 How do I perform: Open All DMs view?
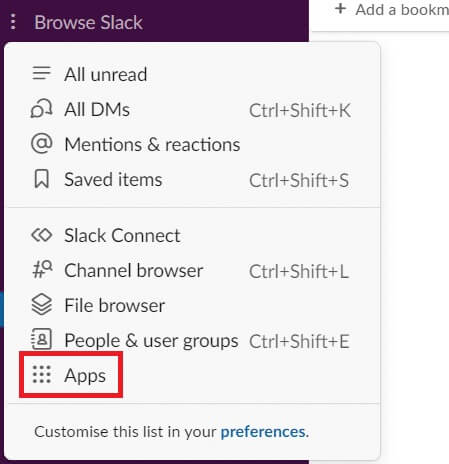tap(97, 109)
